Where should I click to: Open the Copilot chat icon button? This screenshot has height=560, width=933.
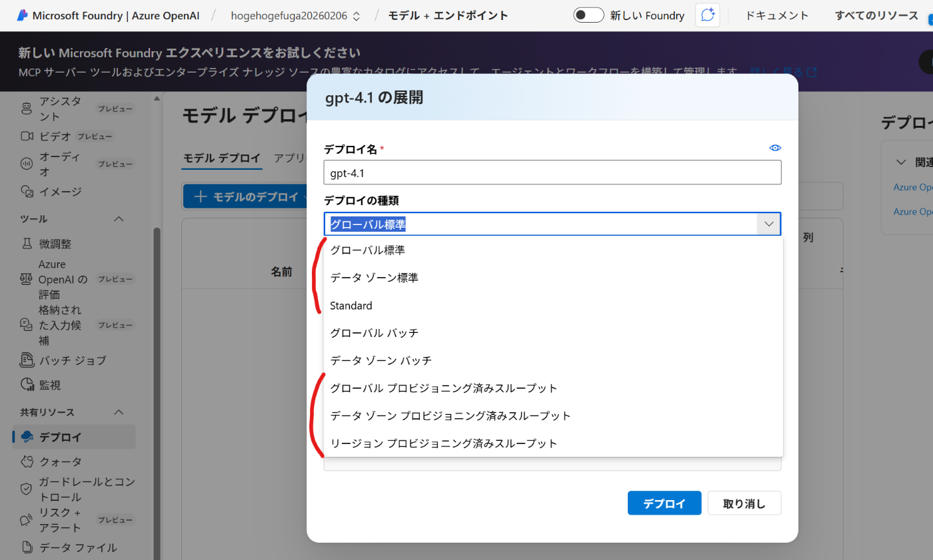pos(707,15)
